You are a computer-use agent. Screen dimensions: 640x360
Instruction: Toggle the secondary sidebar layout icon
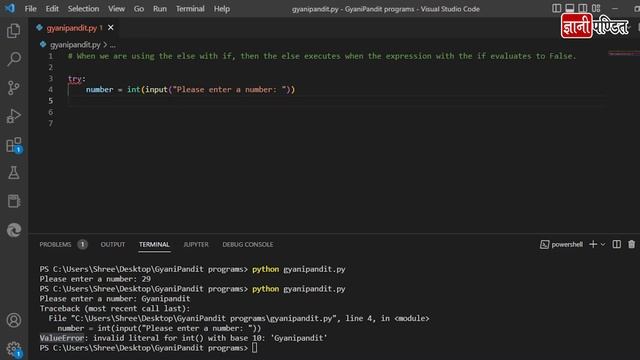pyautogui.click(x=583, y=8)
